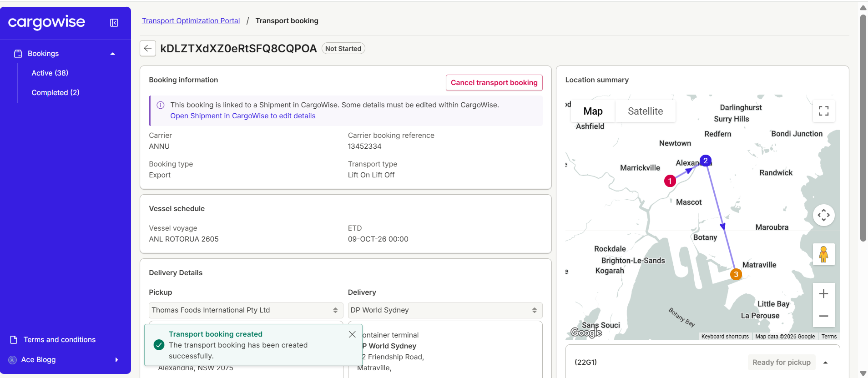This screenshot has height=378, width=868.
Task: Click the Google logo on the map
Action: (586, 333)
